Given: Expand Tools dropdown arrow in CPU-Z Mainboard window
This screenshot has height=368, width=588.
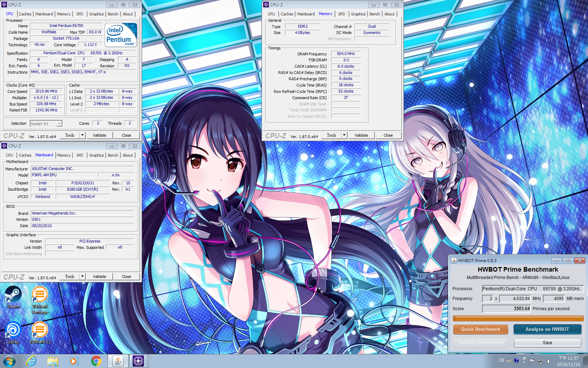Looking at the screenshot, I should coord(83,277).
